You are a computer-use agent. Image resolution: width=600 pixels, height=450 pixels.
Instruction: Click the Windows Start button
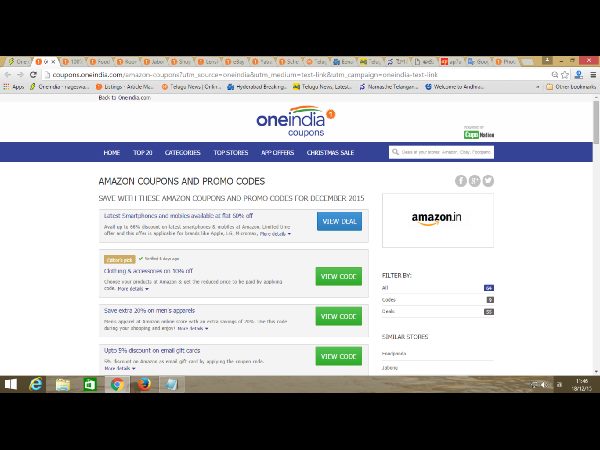click(11, 384)
